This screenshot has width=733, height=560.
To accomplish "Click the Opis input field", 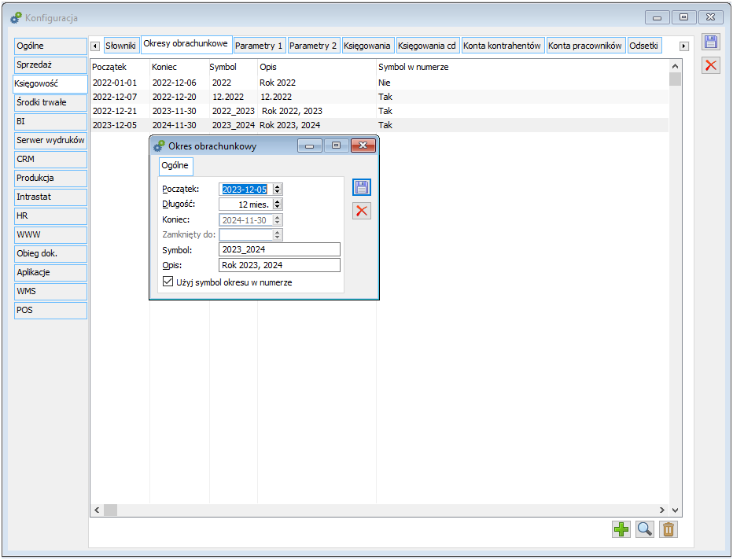I will coord(279,265).
